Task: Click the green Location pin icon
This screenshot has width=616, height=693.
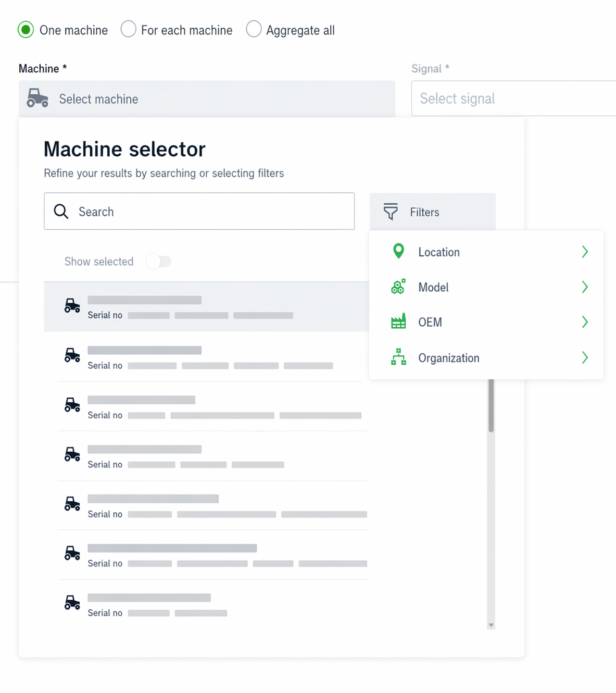Action: point(398,251)
